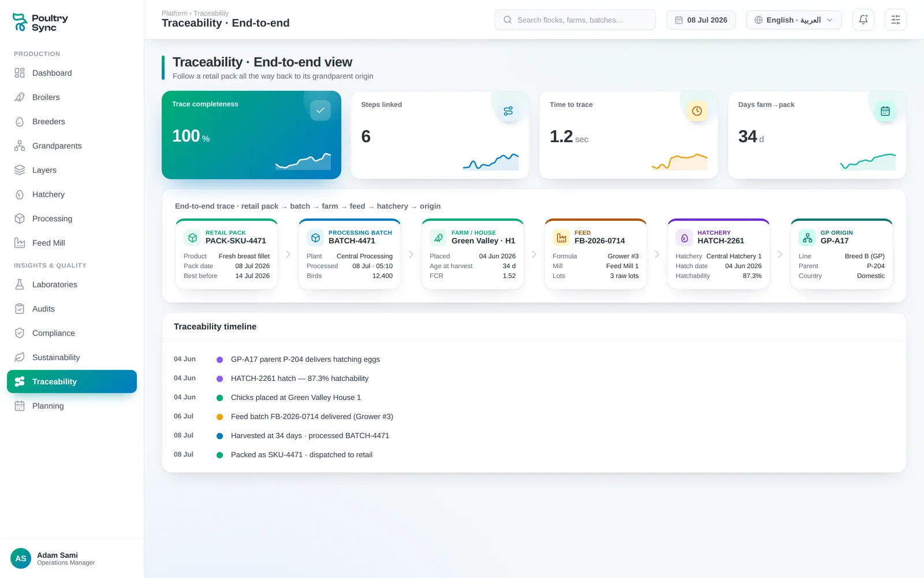Navigate to Grandparents
This screenshot has height=578, width=924.
72,146
